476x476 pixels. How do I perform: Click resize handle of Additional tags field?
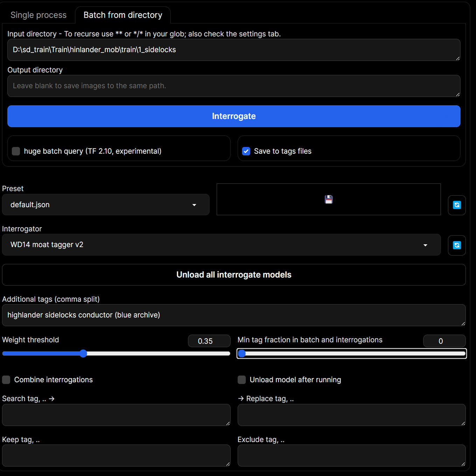(x=463, y=323)
